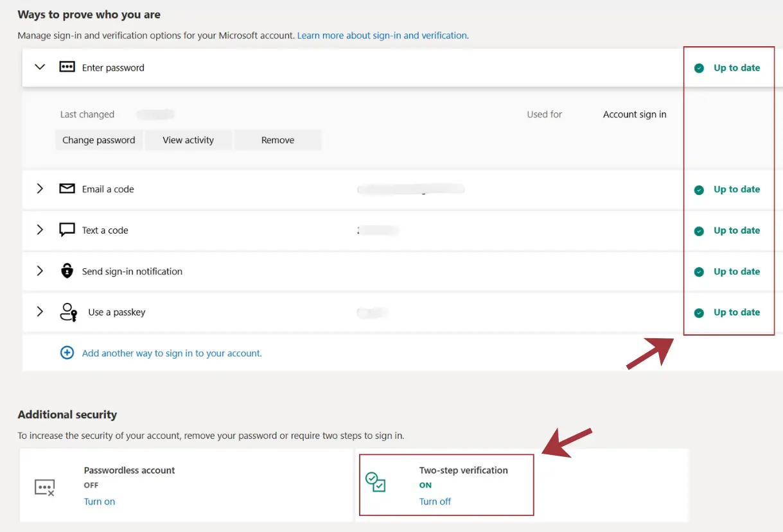Turn on passwordless account
The width and height of the screenshot is (783, 532).
click(100, 502)
